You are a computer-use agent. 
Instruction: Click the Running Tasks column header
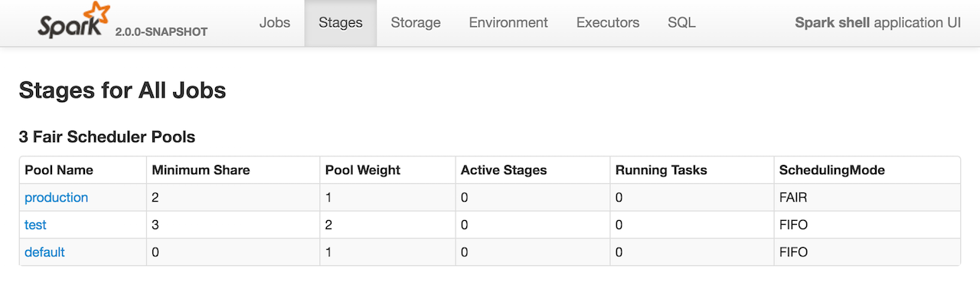point(661,170)
